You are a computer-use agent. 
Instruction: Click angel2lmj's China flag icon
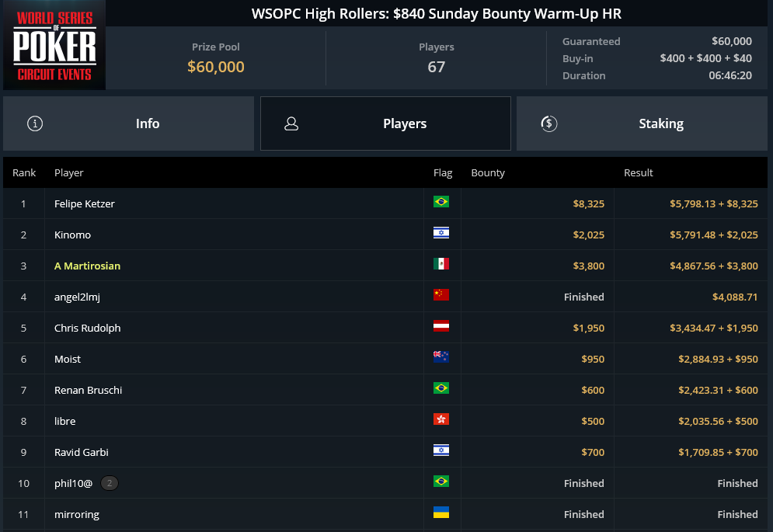click(x=440, y=295)
